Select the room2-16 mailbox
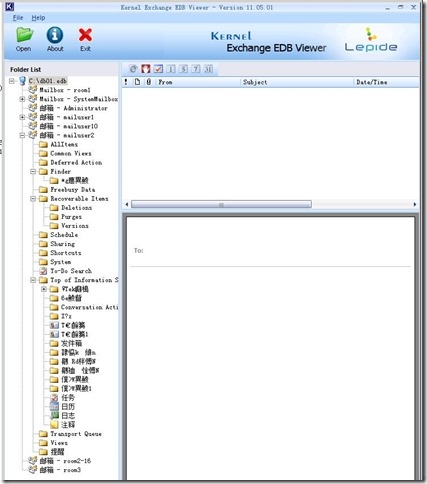 pyautogui.click(x=65, y=461)
